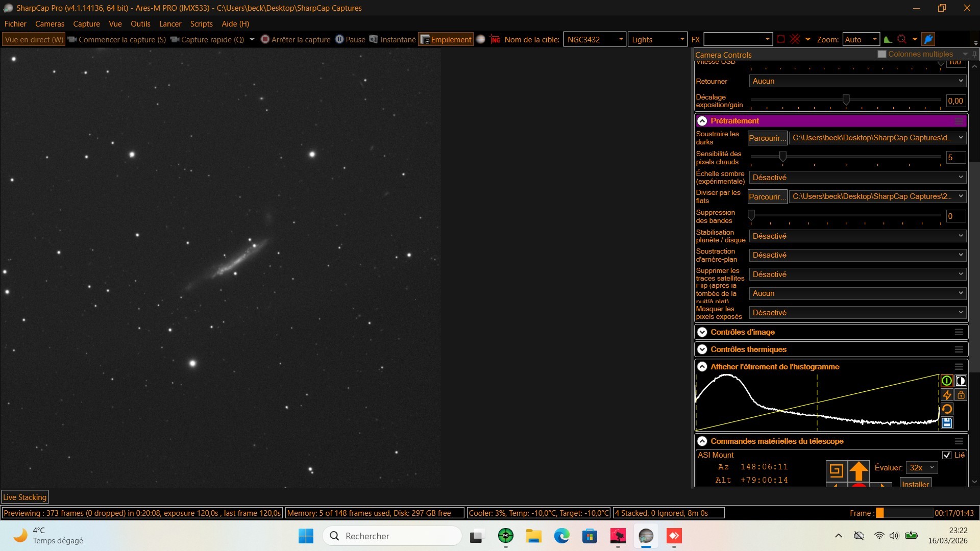The height and width of the screenshot is (551, 980).
Task: Open the Zoom Auto dropdown
Action: [x=861, y=39]
